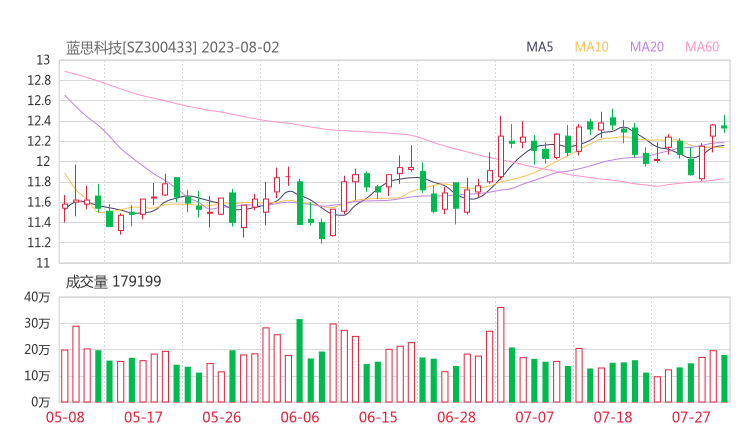Click the MA60 legend label
The height and width of the screenshot is (440, 740).
pyautogui.click(x=702, y=47)
